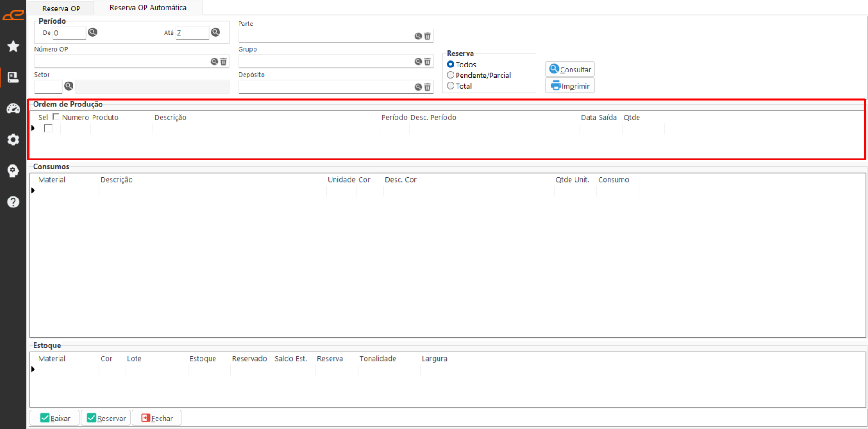This screenshot has height=429, width=868.
Task: Click the Parte field search icon
Action: [x=418, y=36]
